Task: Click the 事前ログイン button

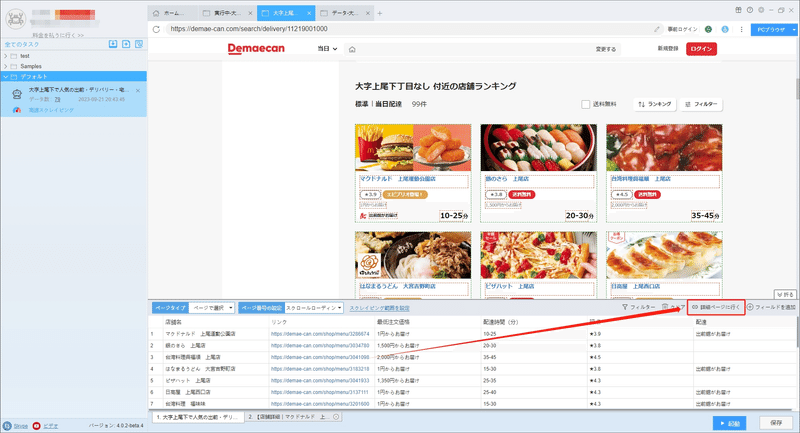Action: [683, 30]
